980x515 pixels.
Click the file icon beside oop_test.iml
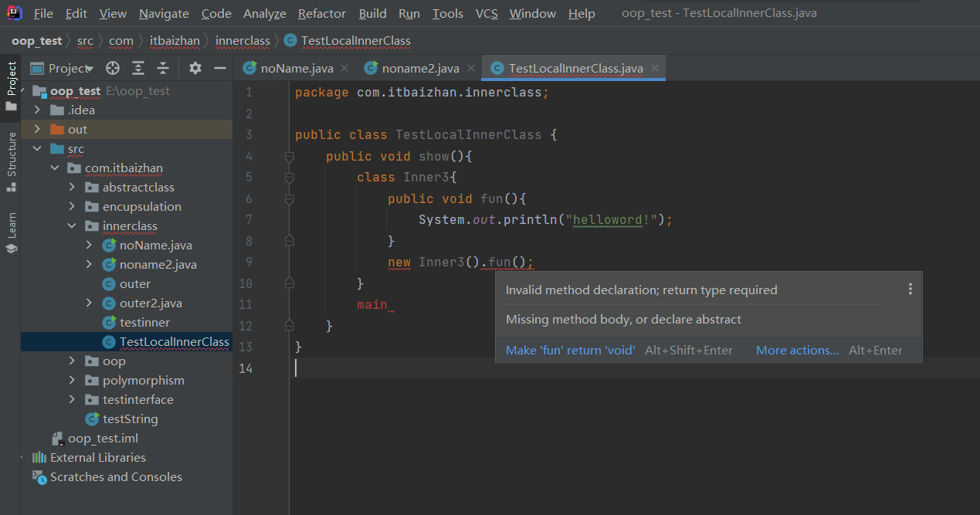tap(57, 438)
